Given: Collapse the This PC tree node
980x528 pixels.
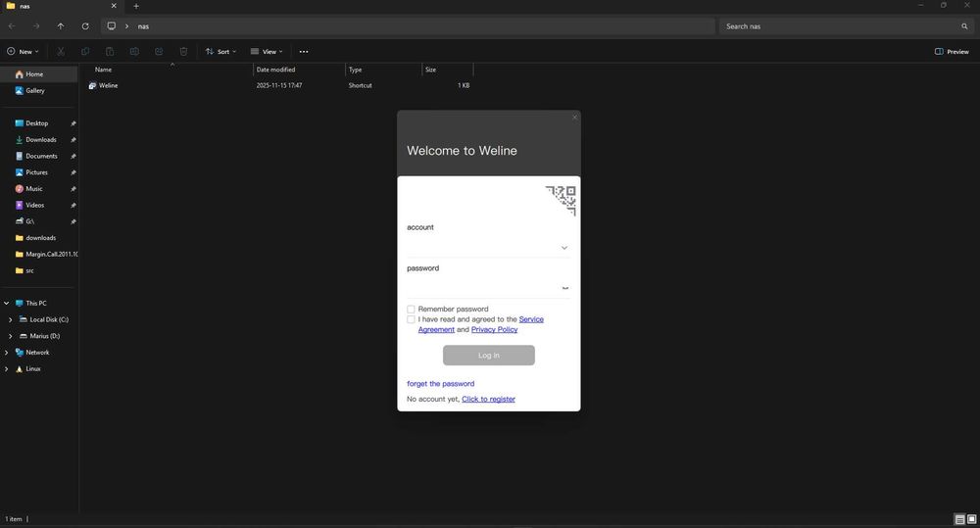Looking at the screenshot, I should [6, 303].
